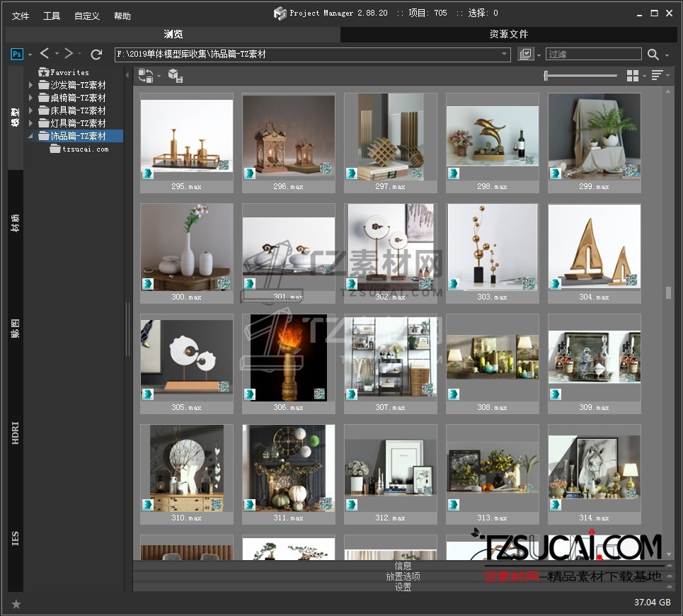Click the thumbnail grid view icon
The height and width of the screenshot is (616, 683).
click(x=633, y=76)
